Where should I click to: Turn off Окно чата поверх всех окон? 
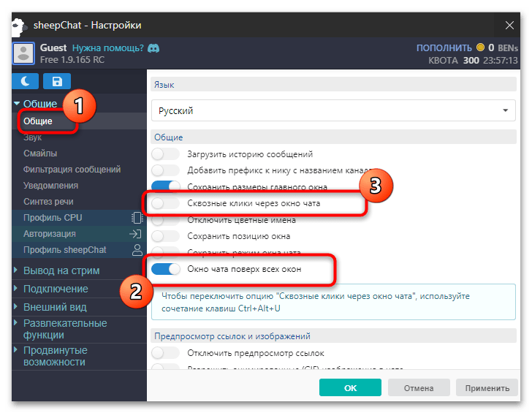166,269
